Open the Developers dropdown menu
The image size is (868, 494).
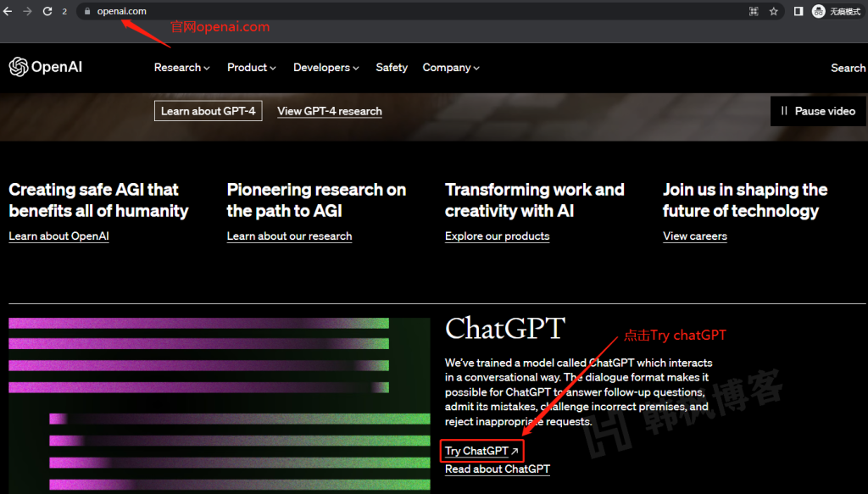coord(325,67)
